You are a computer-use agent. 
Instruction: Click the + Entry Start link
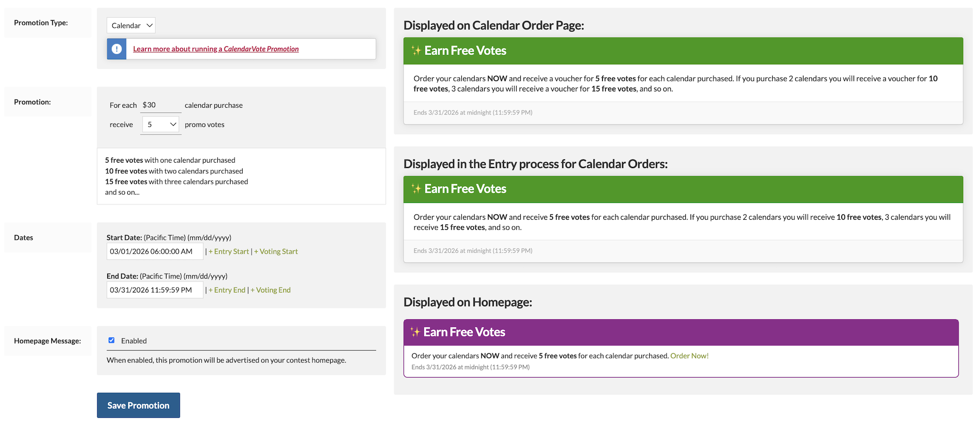(x=229, y=251)
